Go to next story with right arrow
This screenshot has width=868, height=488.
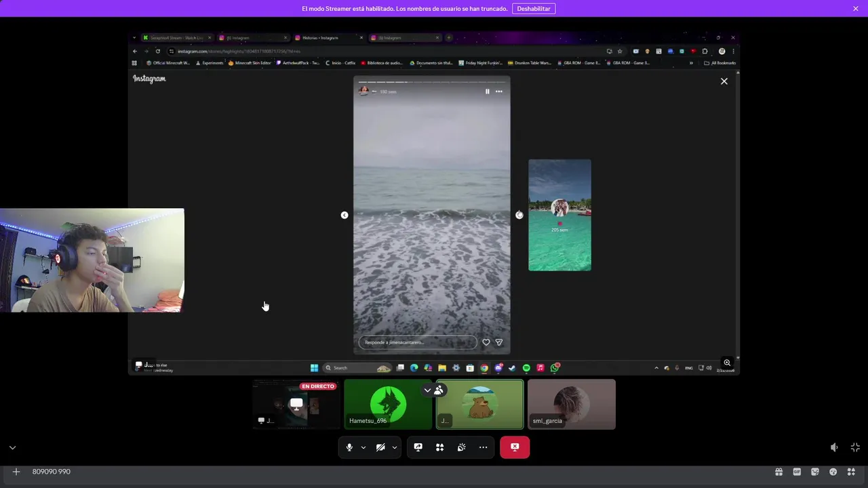[519, 215]
